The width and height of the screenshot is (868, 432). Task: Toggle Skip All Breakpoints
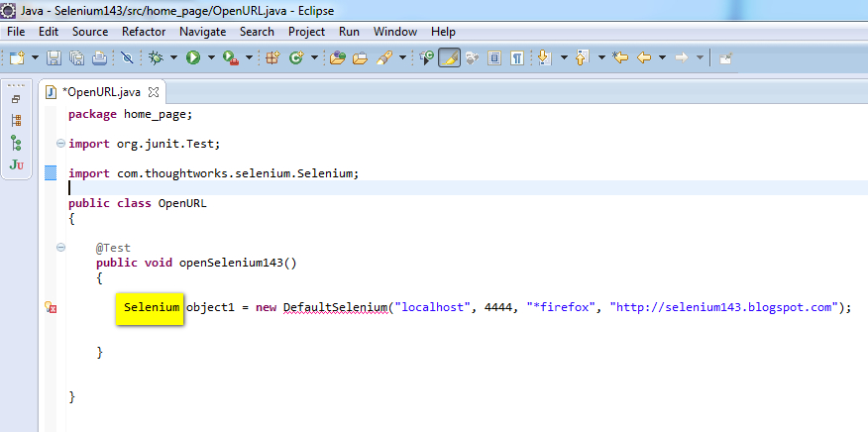127,57
